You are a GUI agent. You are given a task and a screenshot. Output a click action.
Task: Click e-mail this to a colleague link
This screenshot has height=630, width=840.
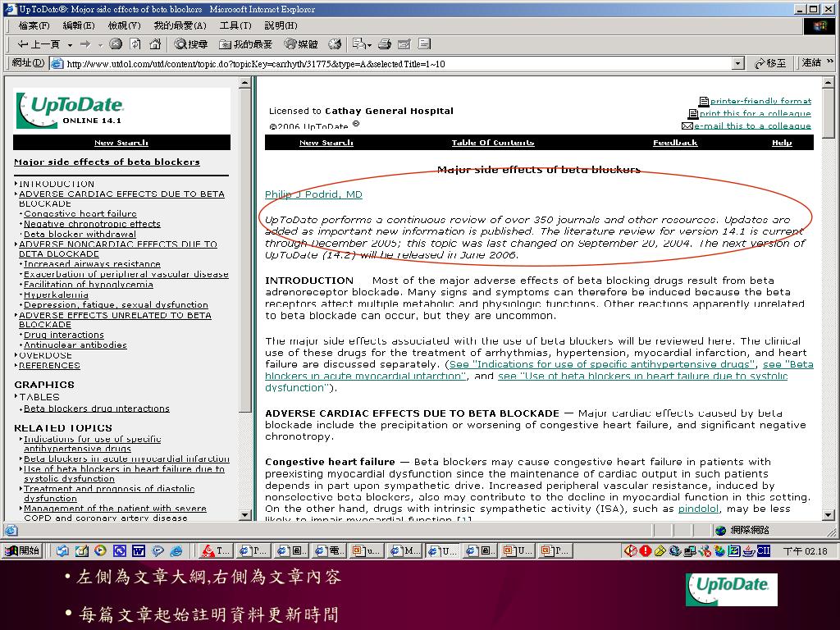(x=752, y=126)
